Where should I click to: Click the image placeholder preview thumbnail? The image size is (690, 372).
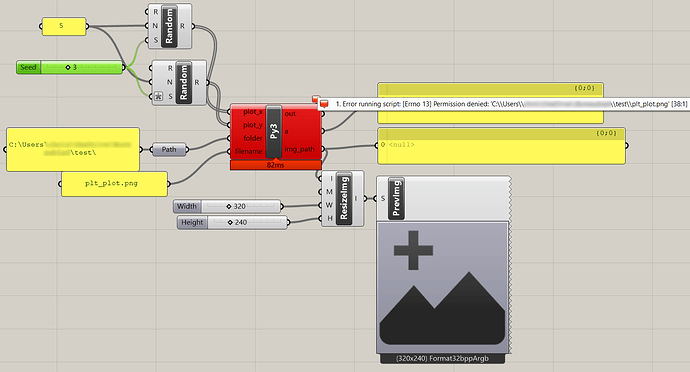point(443,287)
